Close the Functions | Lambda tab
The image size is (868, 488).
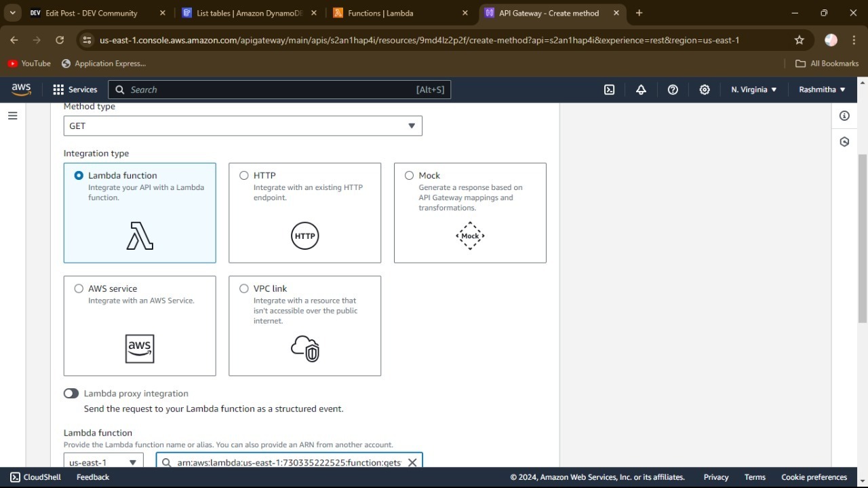[x=465, y=13]
